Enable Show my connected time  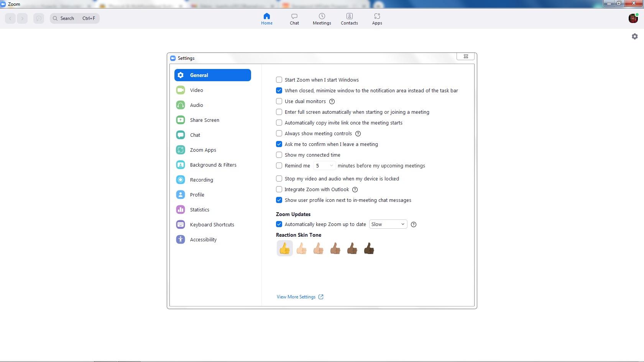tap(279, 155)
